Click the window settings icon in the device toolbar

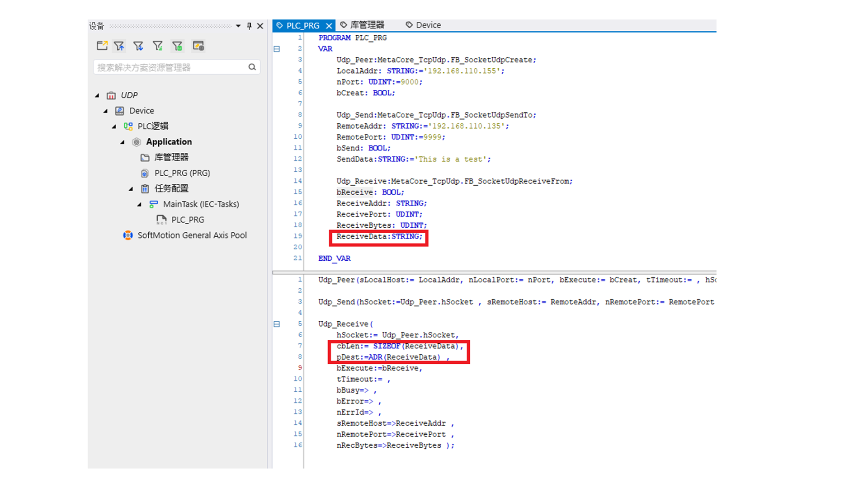coord(198,46)
